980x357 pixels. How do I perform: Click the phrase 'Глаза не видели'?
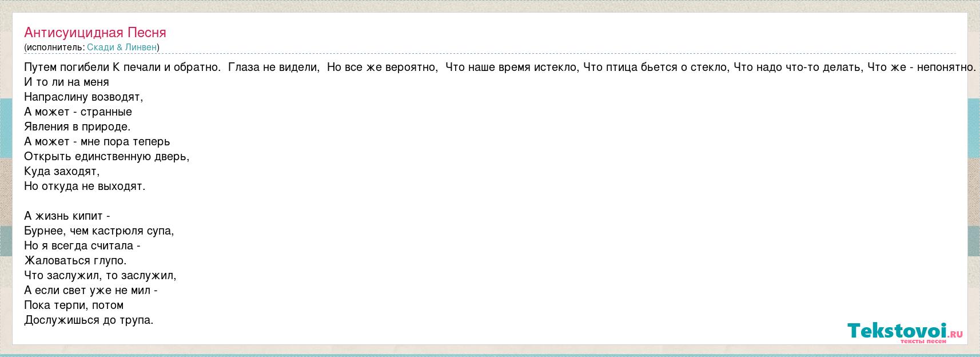pos(274,67)
